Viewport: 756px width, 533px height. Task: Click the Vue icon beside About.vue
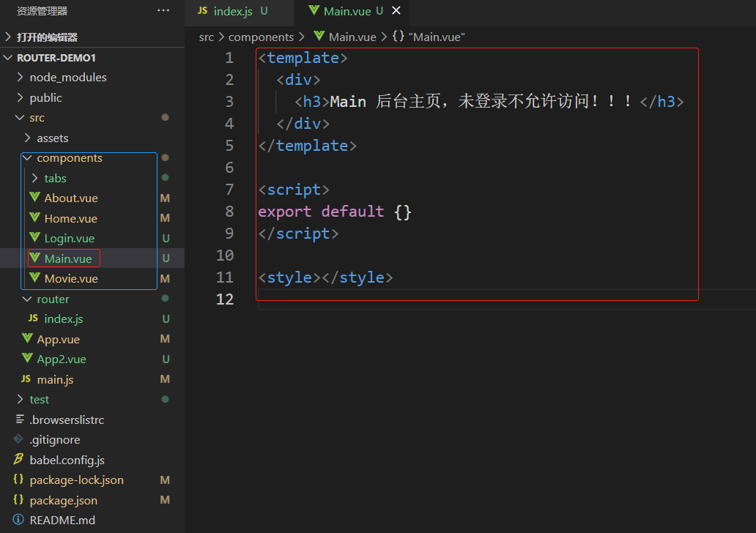click(x=34, y=198)
